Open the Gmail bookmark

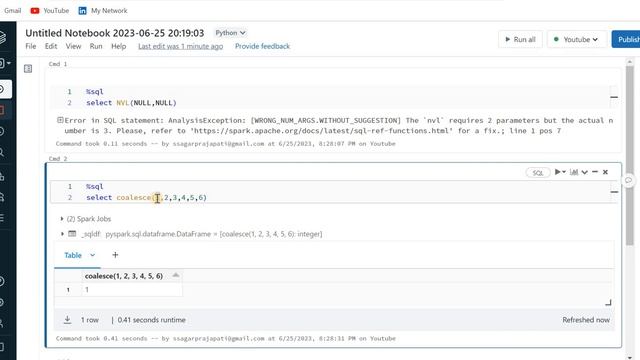coord(12,11)
